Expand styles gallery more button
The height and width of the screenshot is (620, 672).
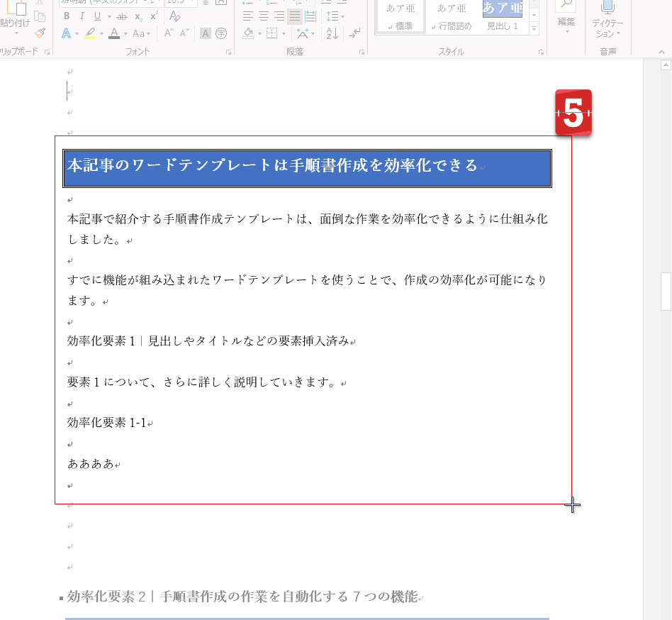534,28
